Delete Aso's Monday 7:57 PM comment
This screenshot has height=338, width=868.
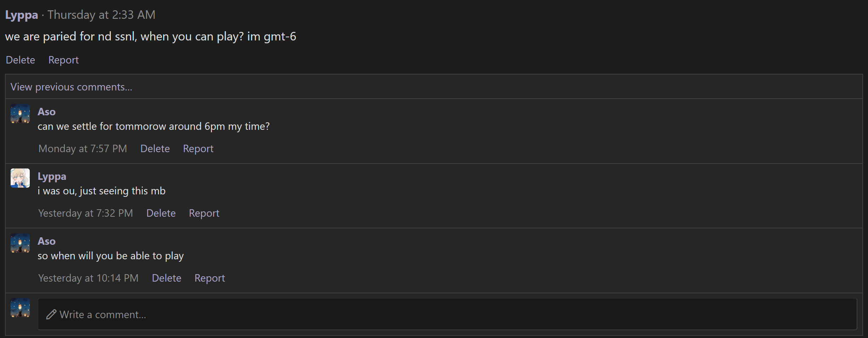pos(155,149)
